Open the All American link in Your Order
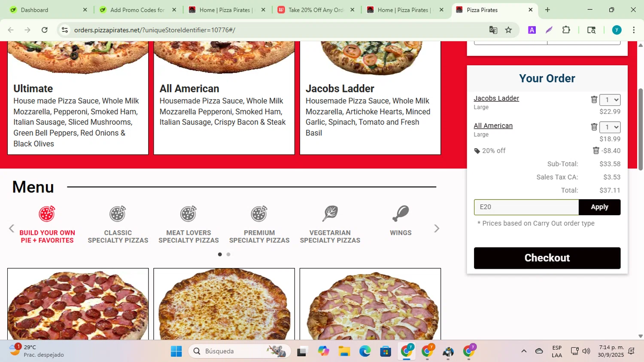The height and width of the screenshot is (362, 644). click(493, 126)
